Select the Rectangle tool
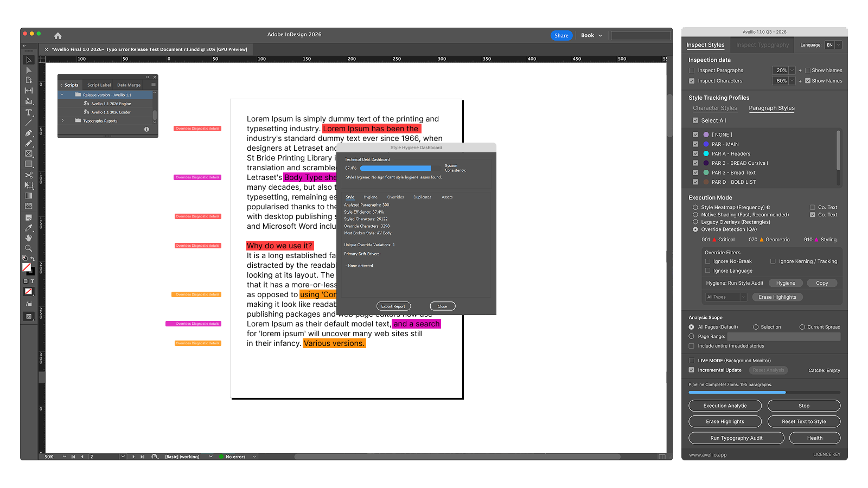The height and width of the screenshot is (488, 868). [29, 164]
